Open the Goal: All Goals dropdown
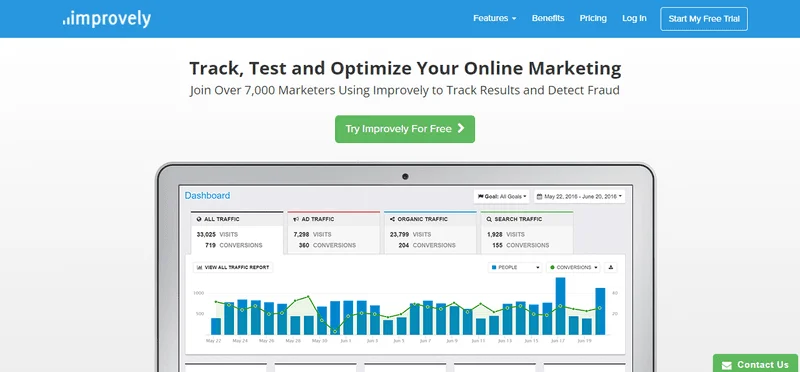Image resolution: width=800 pixels, height=372 pixels. pos(502,196)
